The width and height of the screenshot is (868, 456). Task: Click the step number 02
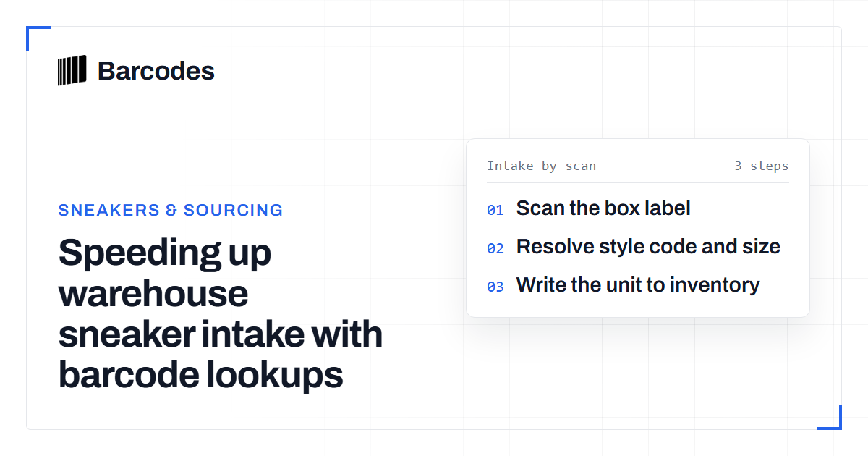(495, 249)
